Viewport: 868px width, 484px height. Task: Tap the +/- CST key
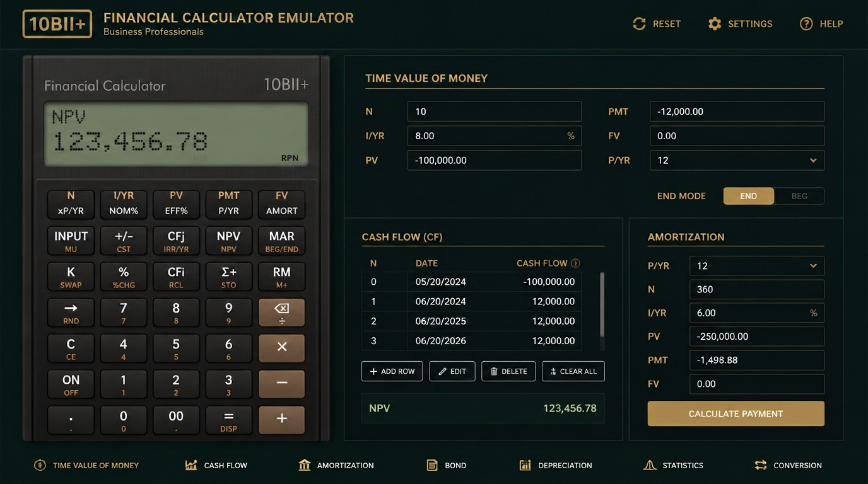pyautogui.click(x=124, y=240)
